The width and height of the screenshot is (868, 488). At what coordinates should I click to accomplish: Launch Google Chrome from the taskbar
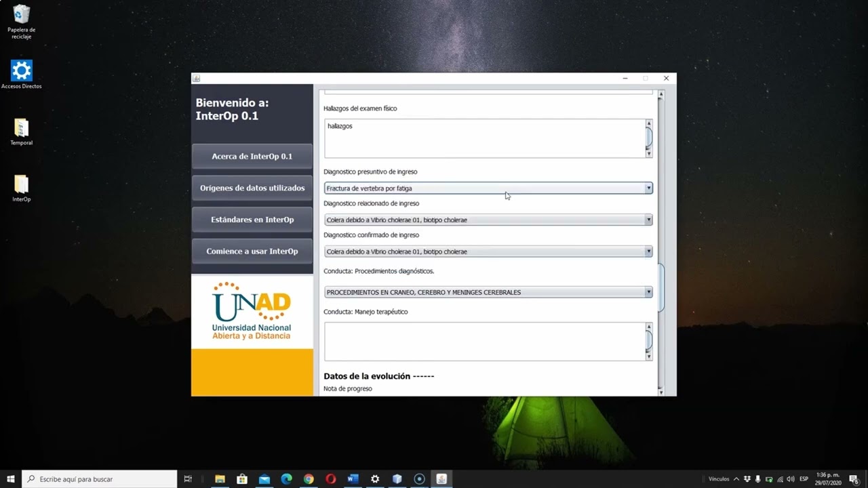pos(309,479)
